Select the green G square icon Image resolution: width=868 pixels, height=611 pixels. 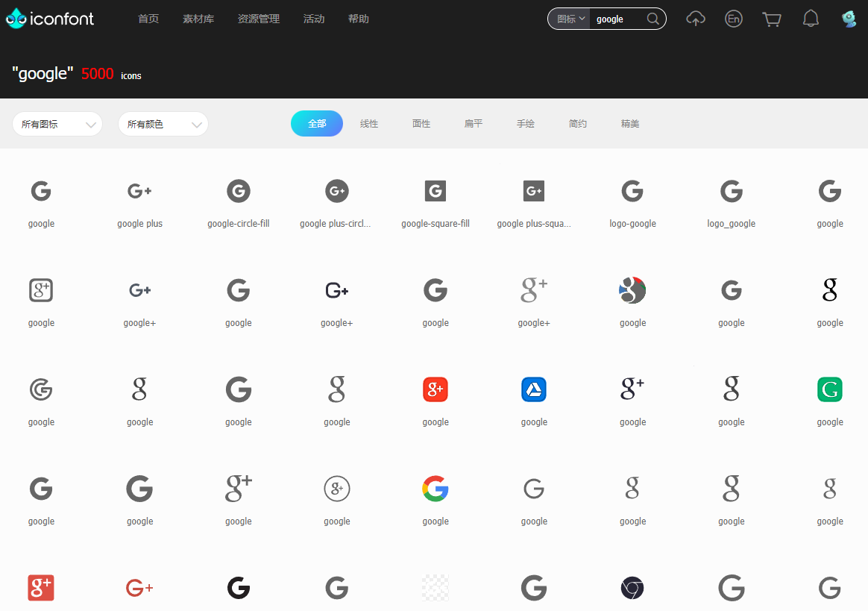click(x=830, y=389)
